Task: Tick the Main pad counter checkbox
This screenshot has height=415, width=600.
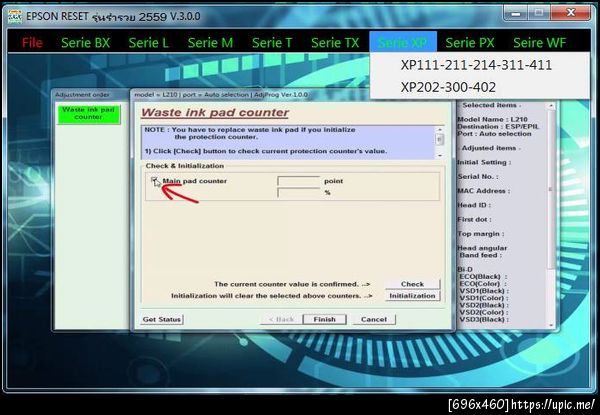Action: tap(154, 181)
